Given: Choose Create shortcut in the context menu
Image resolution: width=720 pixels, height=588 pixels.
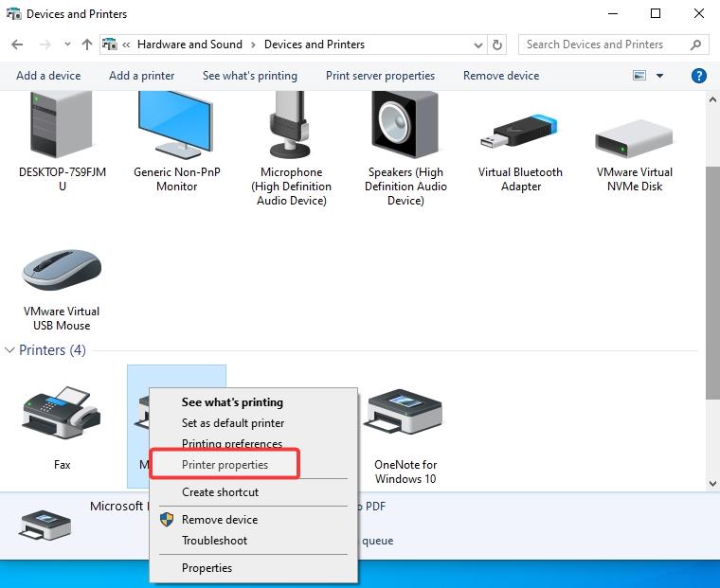Looking at the screenshot, I should click(220, 492).
